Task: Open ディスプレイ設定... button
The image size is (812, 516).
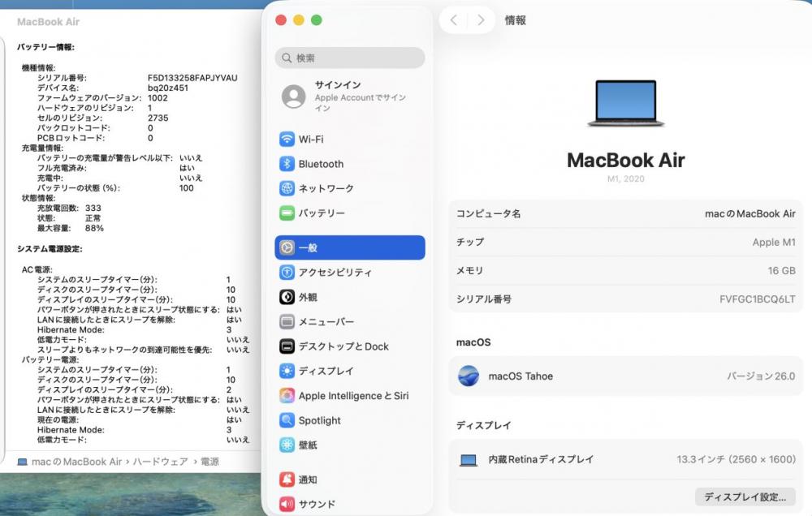Action: pos(745,497)
